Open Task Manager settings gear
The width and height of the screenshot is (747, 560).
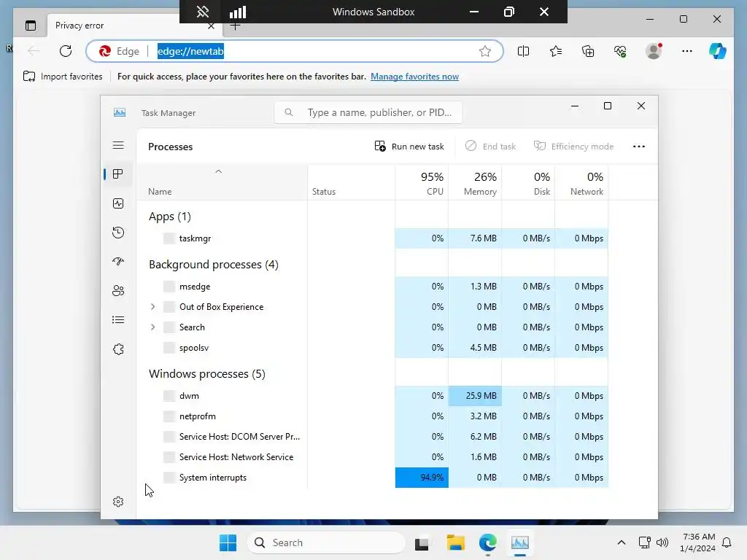118,502
